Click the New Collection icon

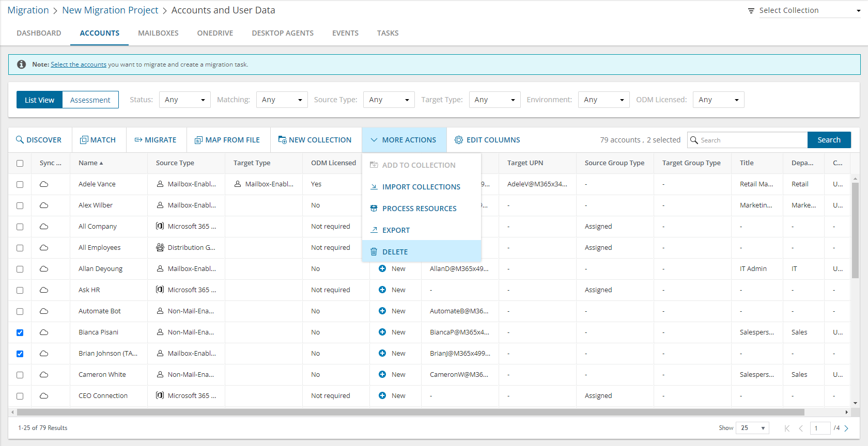(x=282, y=140)
